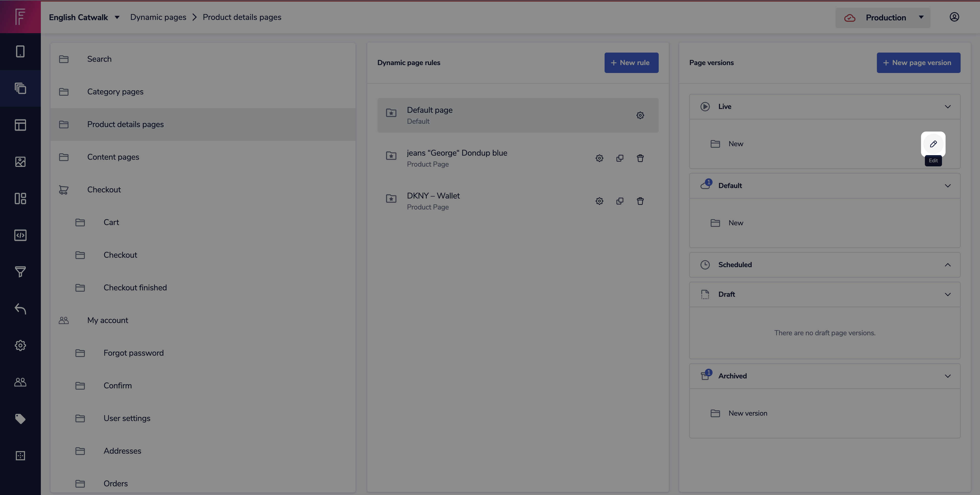Viewport: 980px width, 495px height.
Task: Select Checkout finished page folder
Action: (135, 288)
